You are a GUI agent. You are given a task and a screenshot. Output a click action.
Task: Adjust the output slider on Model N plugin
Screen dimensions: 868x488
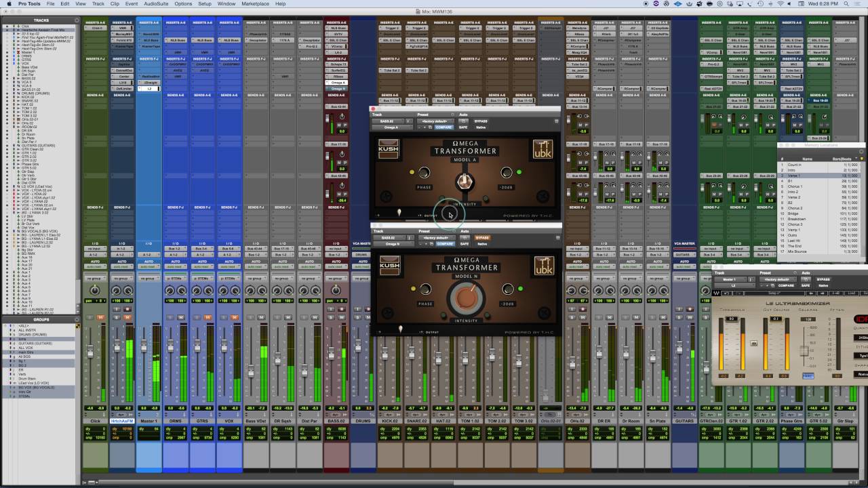(x=401, y=329)
